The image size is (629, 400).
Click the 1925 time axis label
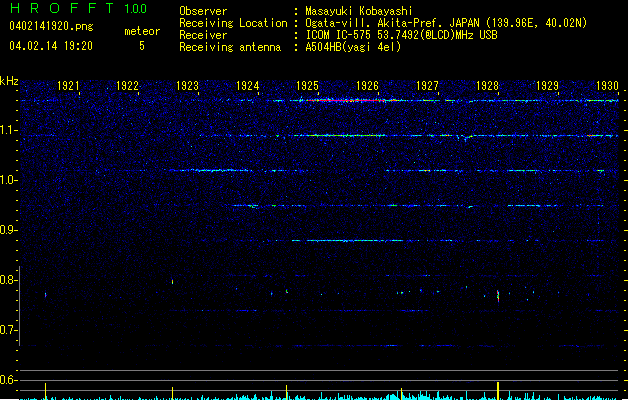tap(307, 86)
